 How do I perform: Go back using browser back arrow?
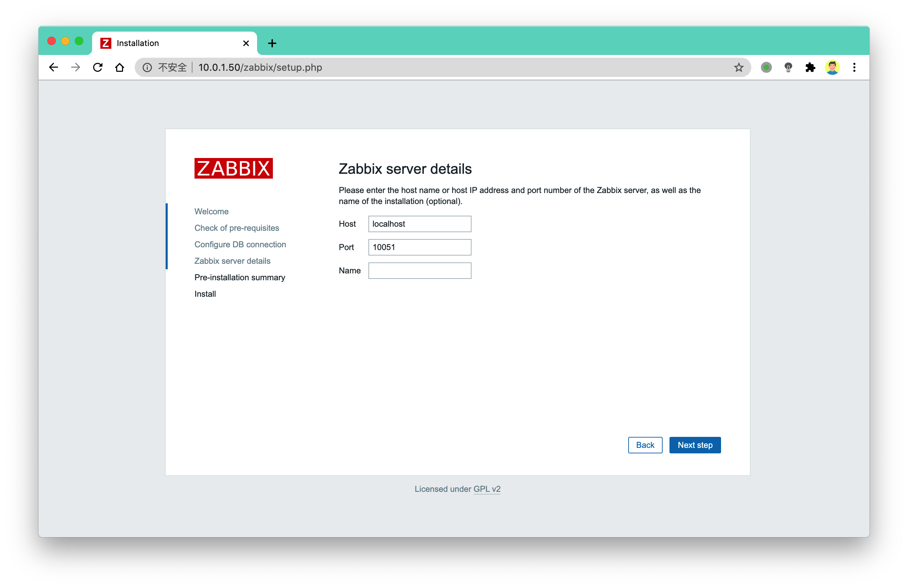(x=54, y=68)
